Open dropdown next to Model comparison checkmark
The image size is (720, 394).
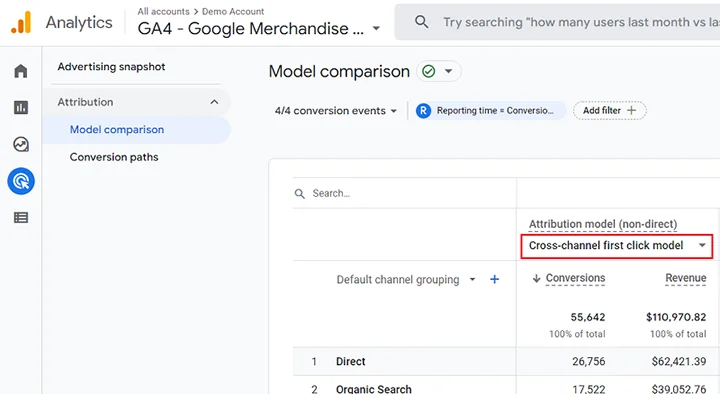tap(449, 71)
